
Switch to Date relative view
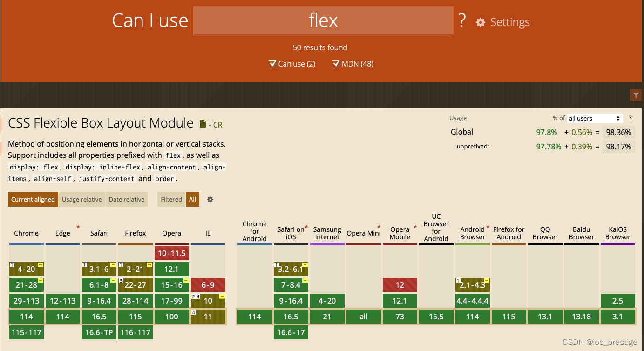pyautogui.click(x=126, y=199)
